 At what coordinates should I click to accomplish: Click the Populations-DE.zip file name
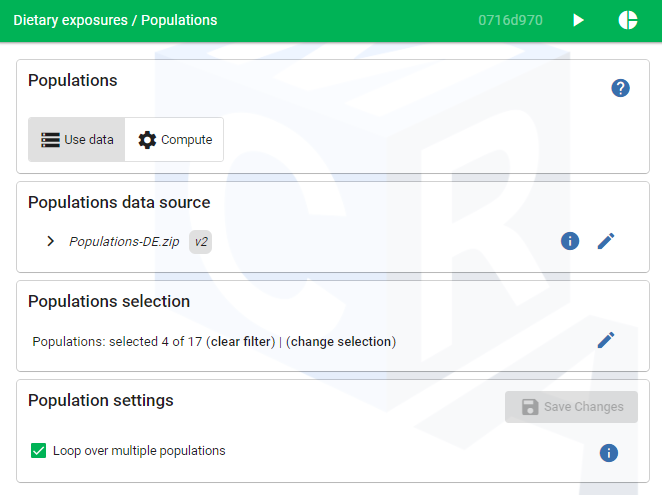tap(124, 242)
